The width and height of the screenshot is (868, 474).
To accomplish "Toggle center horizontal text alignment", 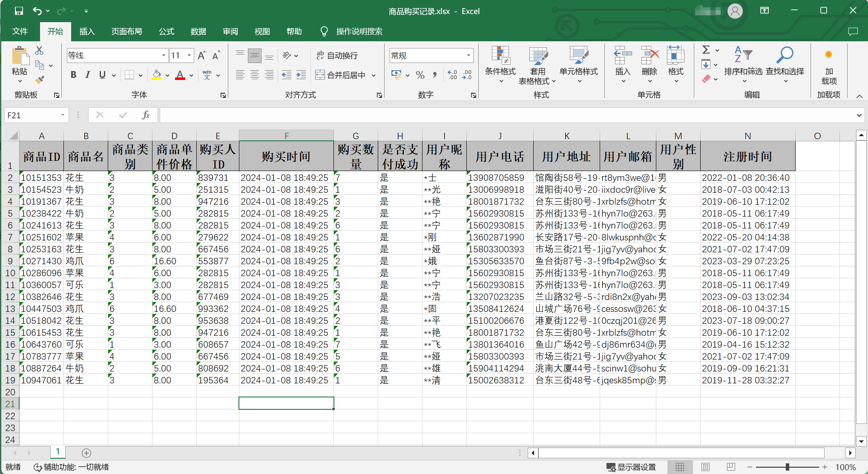I will pos(255,75).
